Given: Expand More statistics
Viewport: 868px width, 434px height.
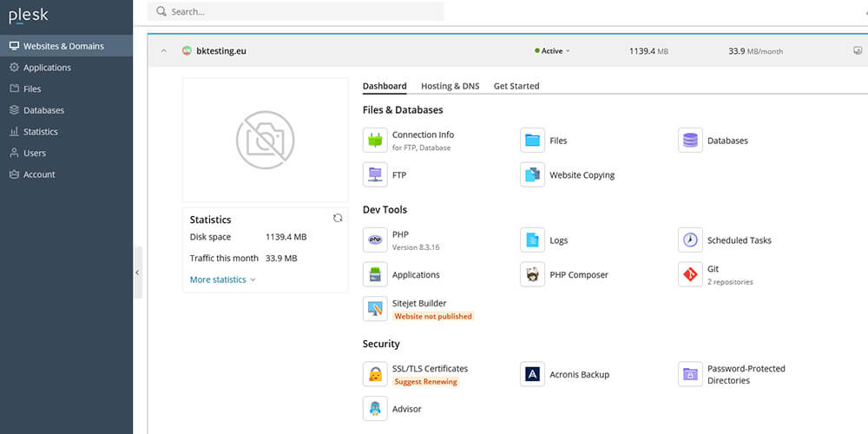Looking at the screenshot, I should pos(222,279).
